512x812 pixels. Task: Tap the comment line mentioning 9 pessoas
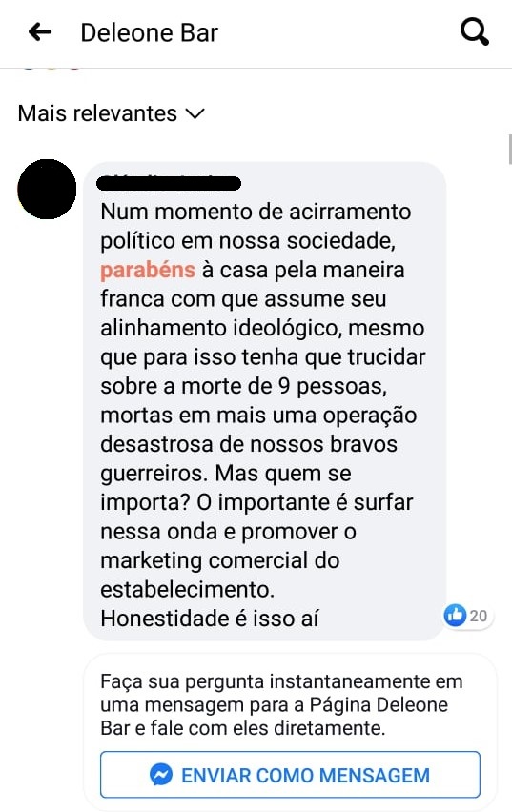coord(243,386)
